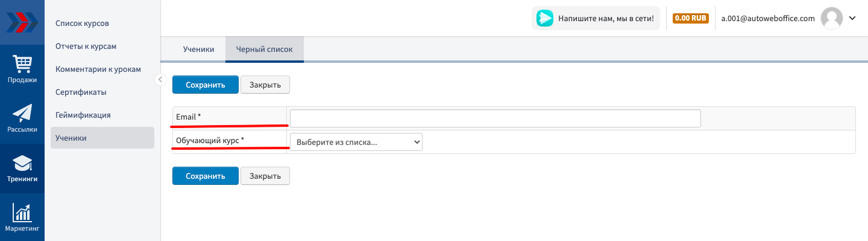Expand the account menu chevron

pyautogui.click(x=852, y=18)
